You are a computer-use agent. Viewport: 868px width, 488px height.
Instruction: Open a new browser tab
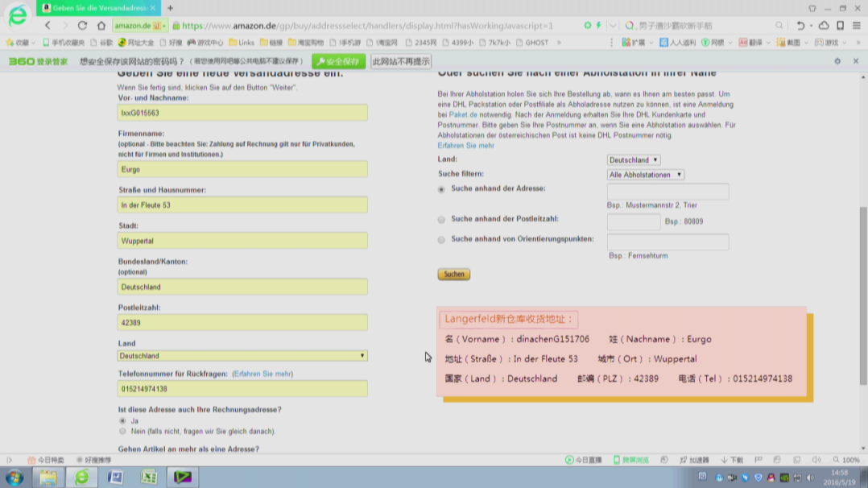coord(170,8)
